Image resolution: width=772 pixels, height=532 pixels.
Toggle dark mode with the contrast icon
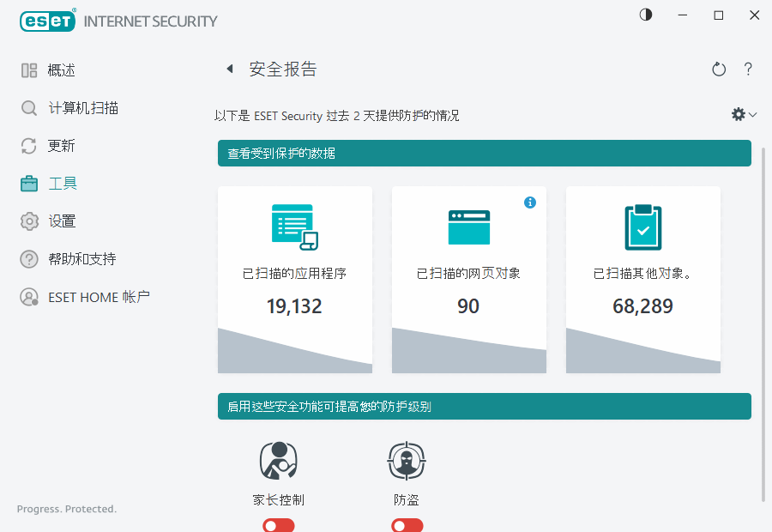click(x=645, y=15)
